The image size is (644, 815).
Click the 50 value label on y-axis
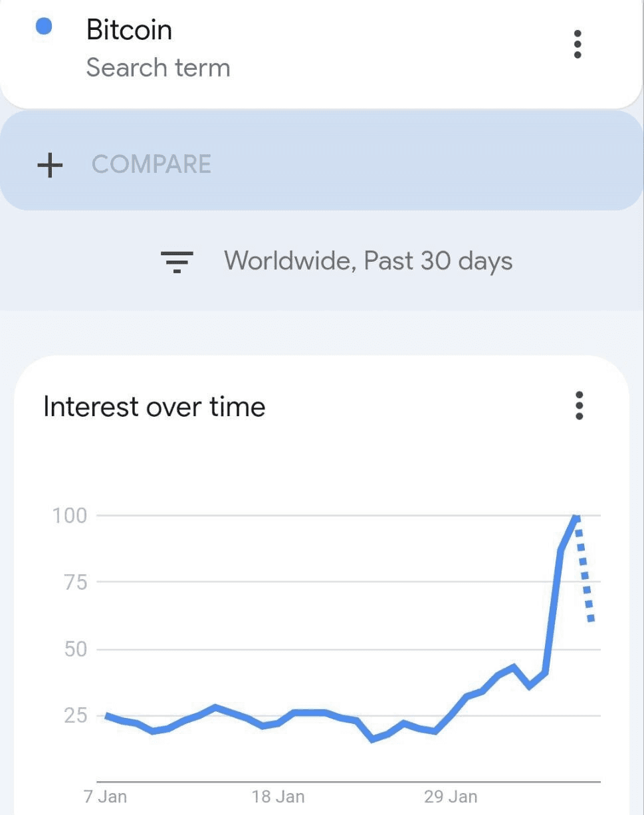pos(75,649)
